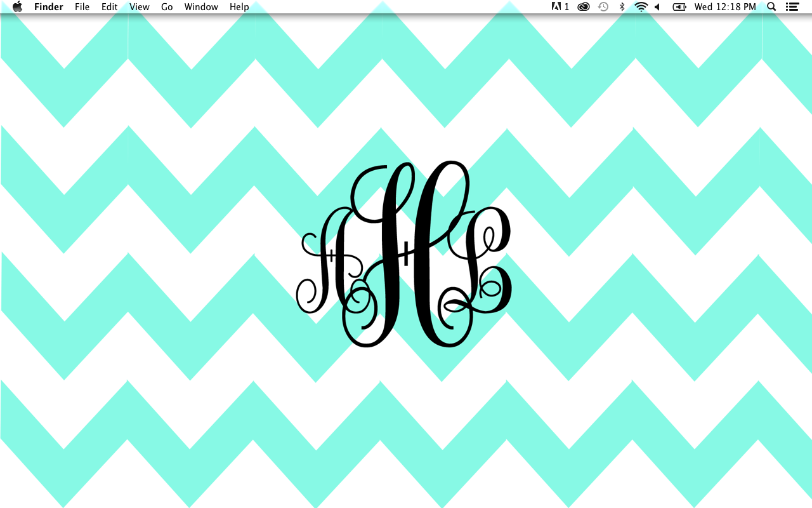Viewport: 812px width, 508px height.
Task: Open the Wi-Fi status menu
Action: [641, 6]
